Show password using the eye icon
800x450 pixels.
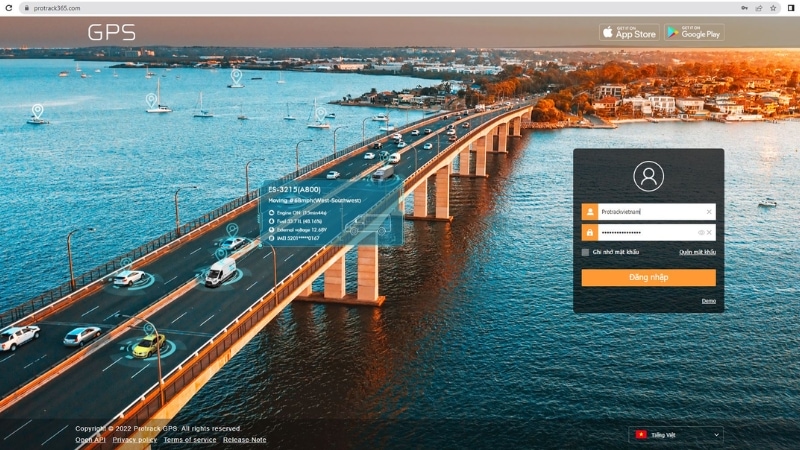coord(700,232)
